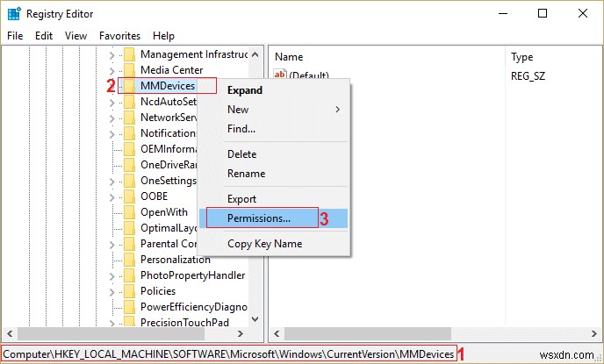This screenshot has width=604, height=364.
Task: Click the PowerEfficiencyDiagnostics folder icon
Action: click(x=129, y=307)
